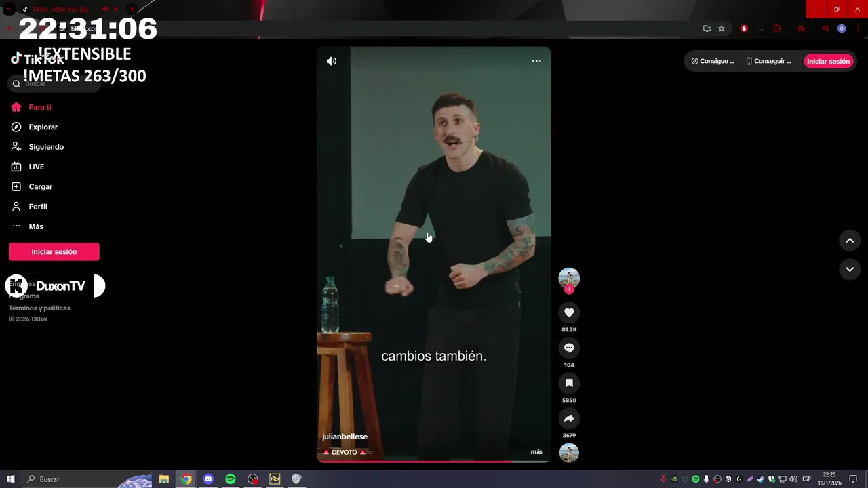Image resolution: width=868 pixels, height=488 pixels.
Task: Like the video with the heart icon
Action: pyautogui.click(x=569, y=312)
